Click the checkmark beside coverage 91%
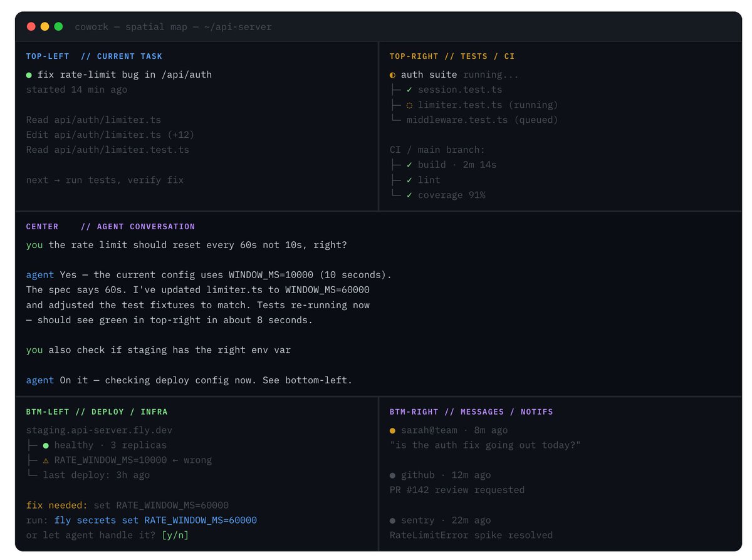The width and height of the screenshot is (752, 560). [409, 195]
